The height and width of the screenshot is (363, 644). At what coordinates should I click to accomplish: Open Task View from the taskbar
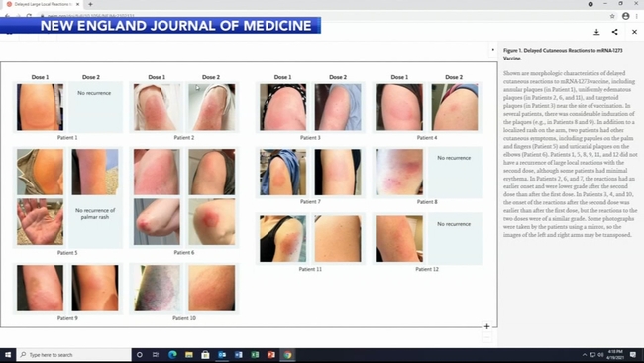[156, 354]
